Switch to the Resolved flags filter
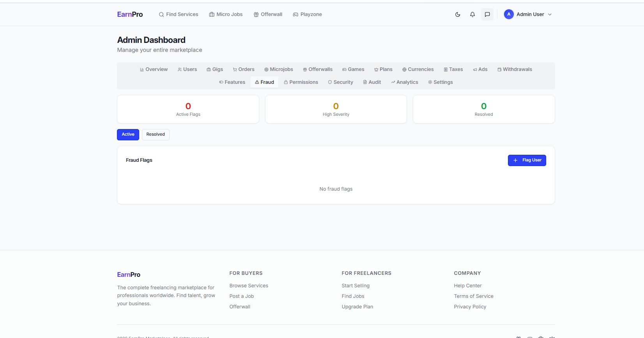 coord(156,134)
